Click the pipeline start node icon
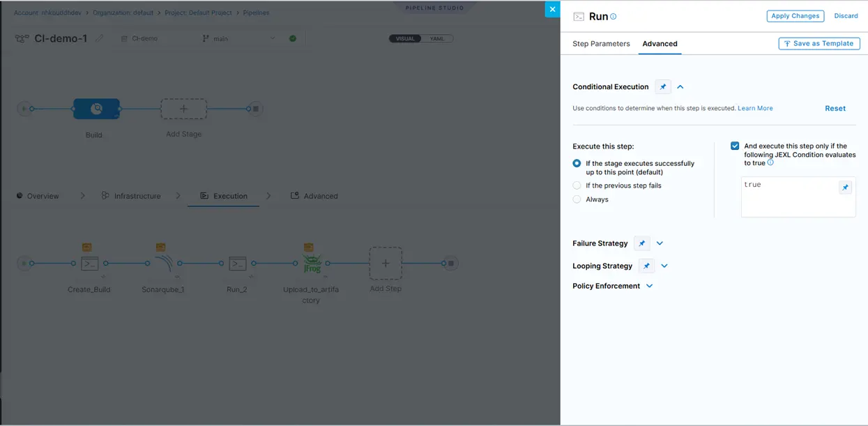Screen dimensions: 868x426 (24, 109)
